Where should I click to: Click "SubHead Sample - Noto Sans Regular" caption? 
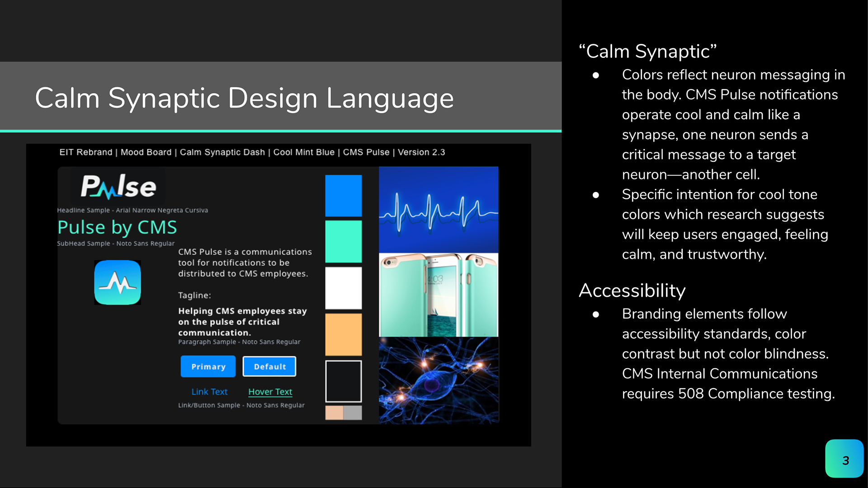click(116, 243)
